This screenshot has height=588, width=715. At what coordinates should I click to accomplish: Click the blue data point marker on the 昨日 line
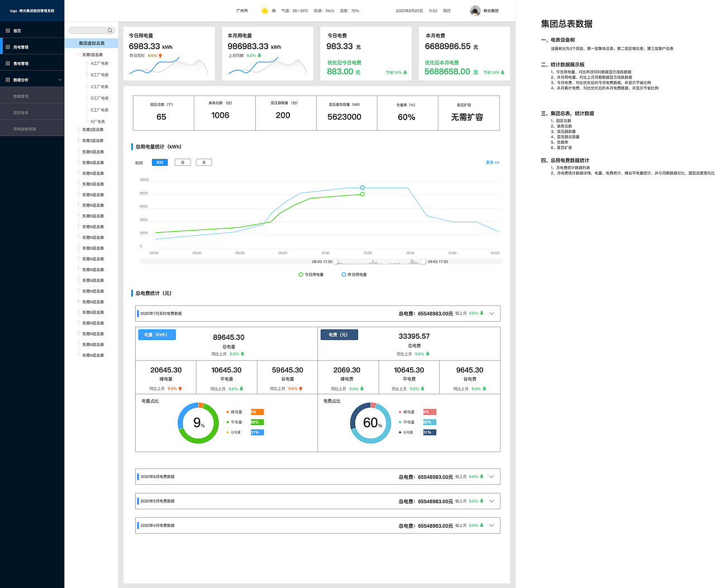pyautogui.click(x=363, y=188)
